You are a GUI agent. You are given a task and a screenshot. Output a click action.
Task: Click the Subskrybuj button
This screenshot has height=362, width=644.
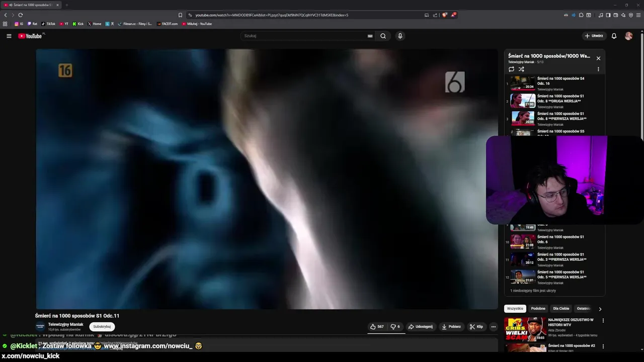coord(102,326)
